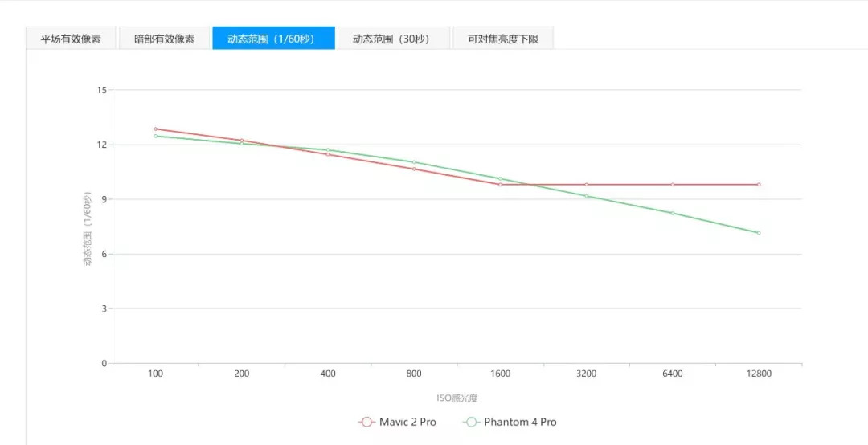Image resolution: width=868 pixels, height=445 pixels.
Task: Open the 暗部有效像素 tab
Action: (x=164, y=39)
